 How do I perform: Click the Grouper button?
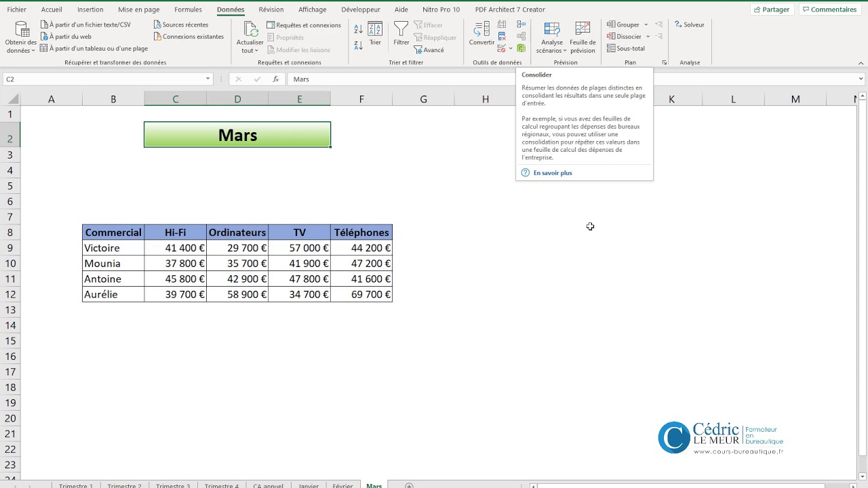(x=623, y=24)
